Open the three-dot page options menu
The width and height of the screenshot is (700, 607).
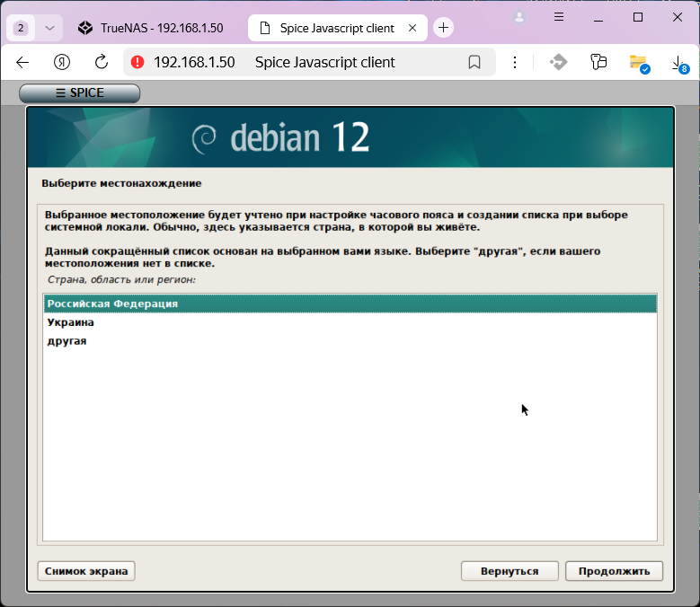(x=515, y=63)
